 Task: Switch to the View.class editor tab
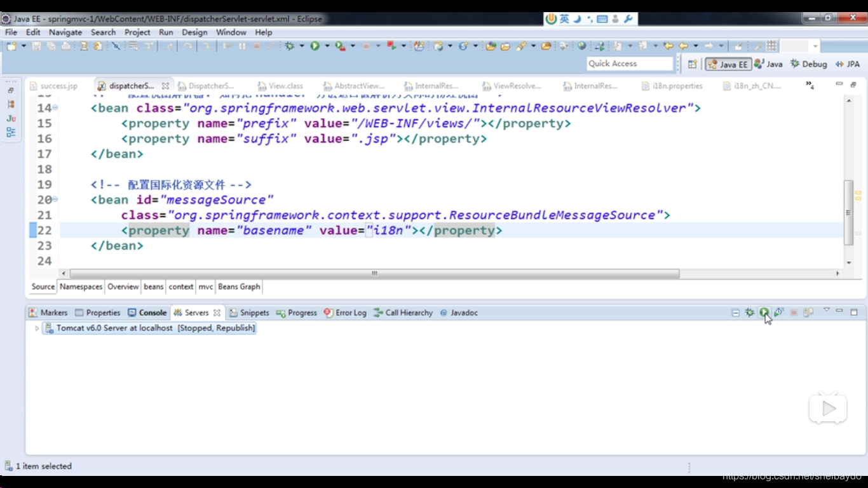(280, 86)
